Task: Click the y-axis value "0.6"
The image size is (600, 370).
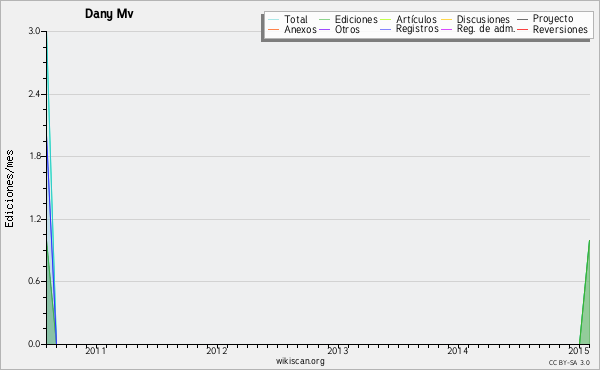Action: tap(34, 281)
